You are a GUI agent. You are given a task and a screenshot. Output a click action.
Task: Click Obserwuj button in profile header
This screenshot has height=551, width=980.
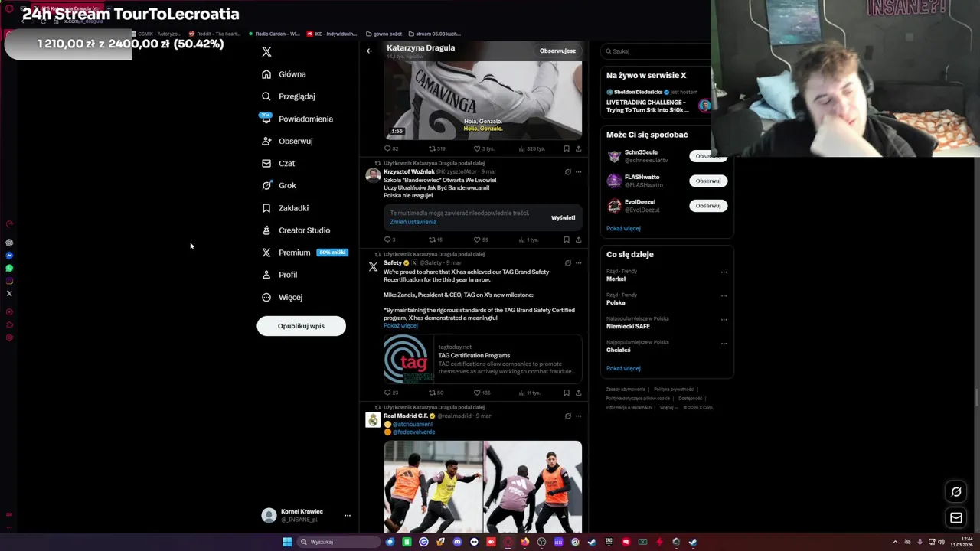pyautogui.click(x=557, y=51)
